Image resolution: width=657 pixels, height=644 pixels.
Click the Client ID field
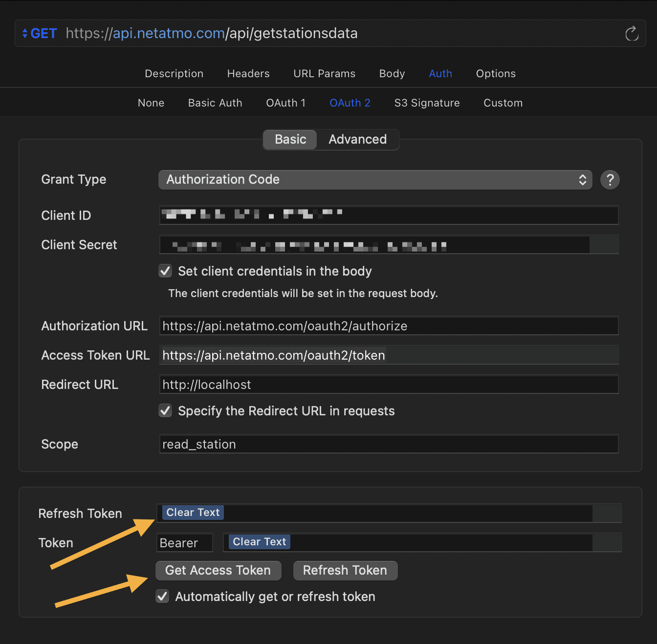[389, 215]
